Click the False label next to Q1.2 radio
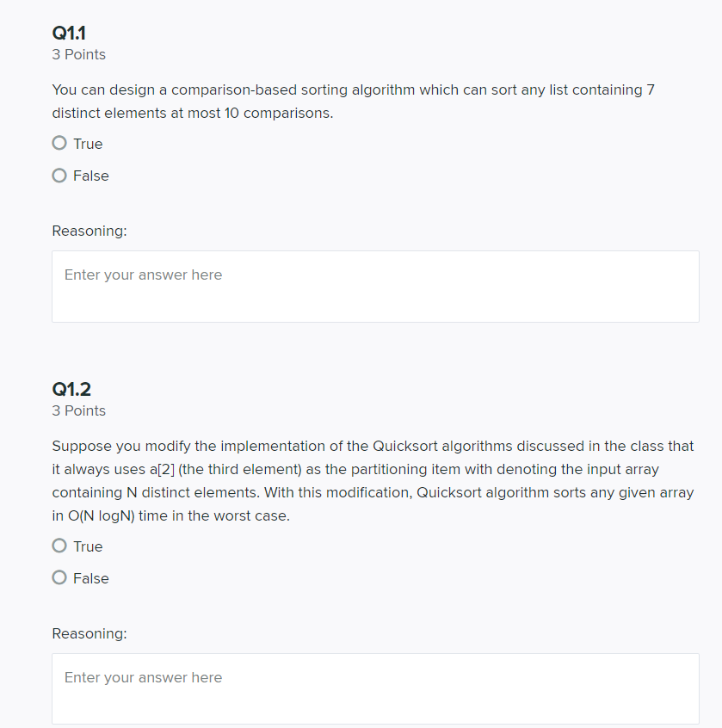This screenshot has width=722, height=728. click(91, 577)
